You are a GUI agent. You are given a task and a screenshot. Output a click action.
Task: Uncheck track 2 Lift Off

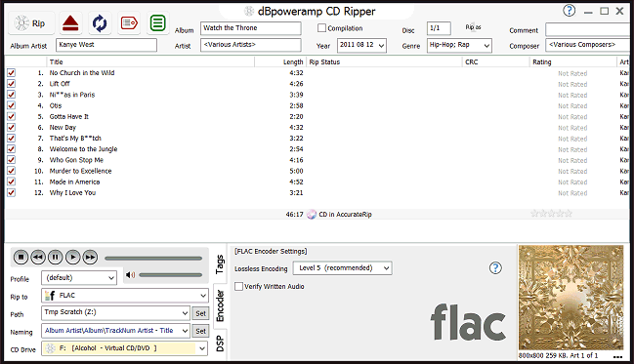coord(12,84)
